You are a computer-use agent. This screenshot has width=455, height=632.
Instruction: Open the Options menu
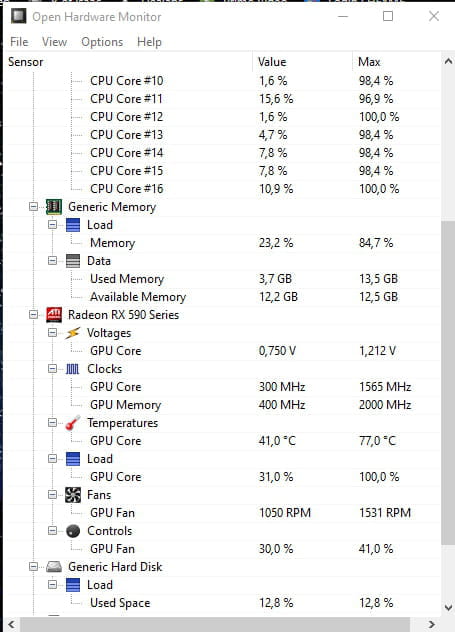tap(102, 42)
